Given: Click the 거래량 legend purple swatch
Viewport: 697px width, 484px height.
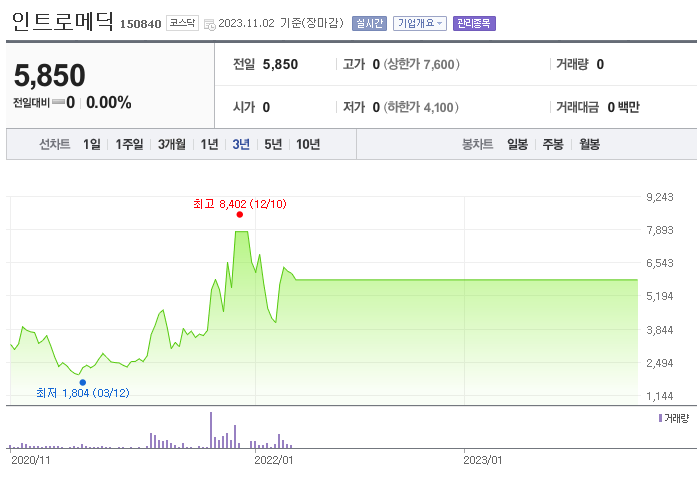Looking at the screenshot, I should coord(661,418).
